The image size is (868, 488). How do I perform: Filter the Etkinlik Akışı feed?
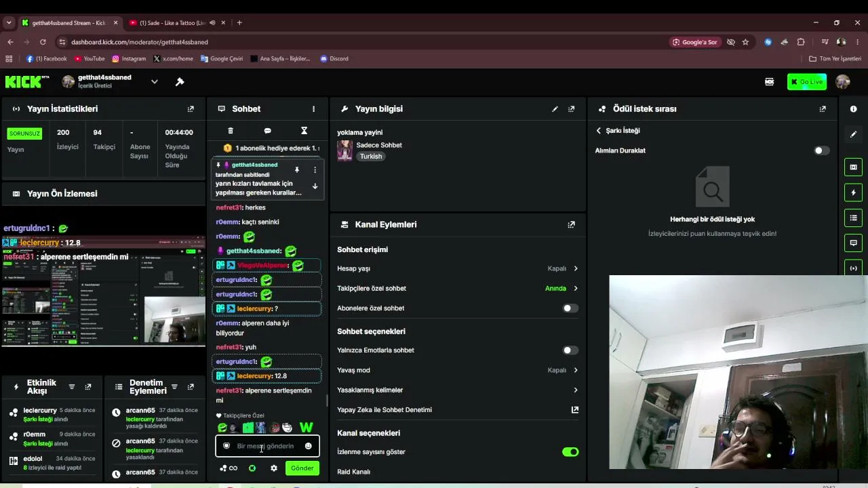(72, 387)
